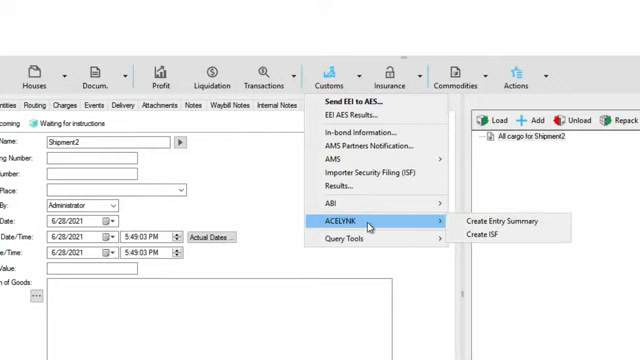This screenshot has height=360, width=640.
Task: Click the ellipsis button beside goods description
Action: point(36,296)
